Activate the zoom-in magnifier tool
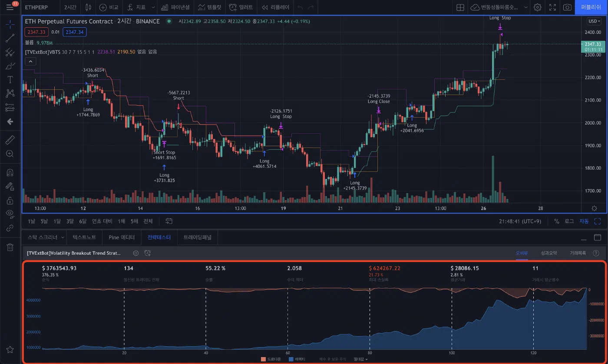608x364 pixels. click(10, 154)
